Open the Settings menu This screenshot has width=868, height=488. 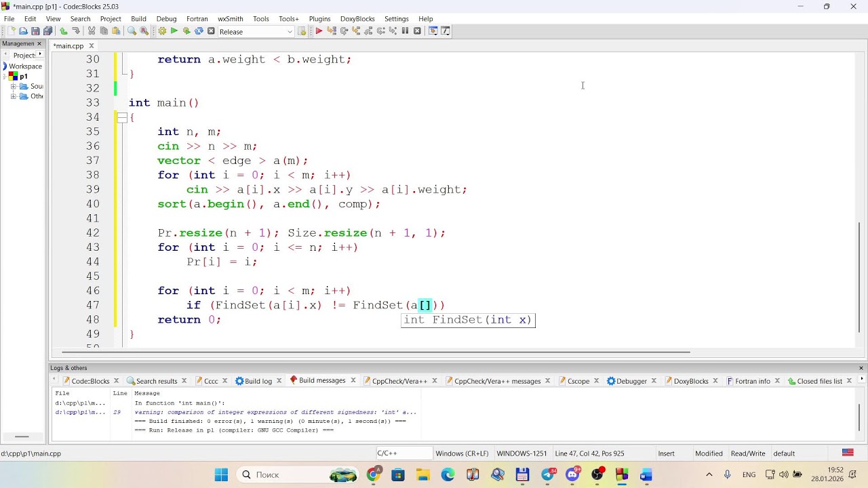click(x=396, y=19)
